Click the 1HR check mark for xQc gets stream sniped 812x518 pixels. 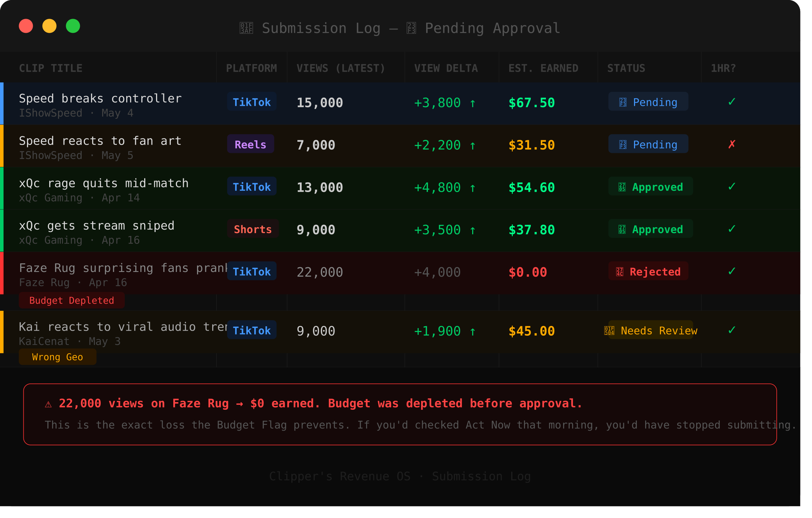click(x=731, y=229)
